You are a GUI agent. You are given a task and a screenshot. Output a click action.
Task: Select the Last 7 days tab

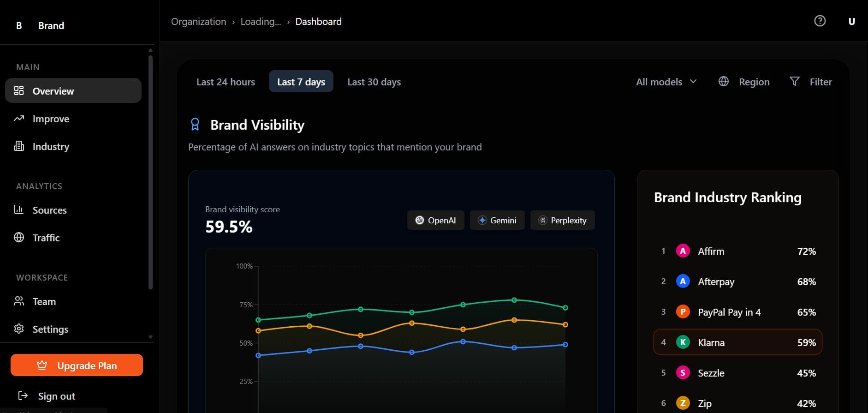point(301,82)
